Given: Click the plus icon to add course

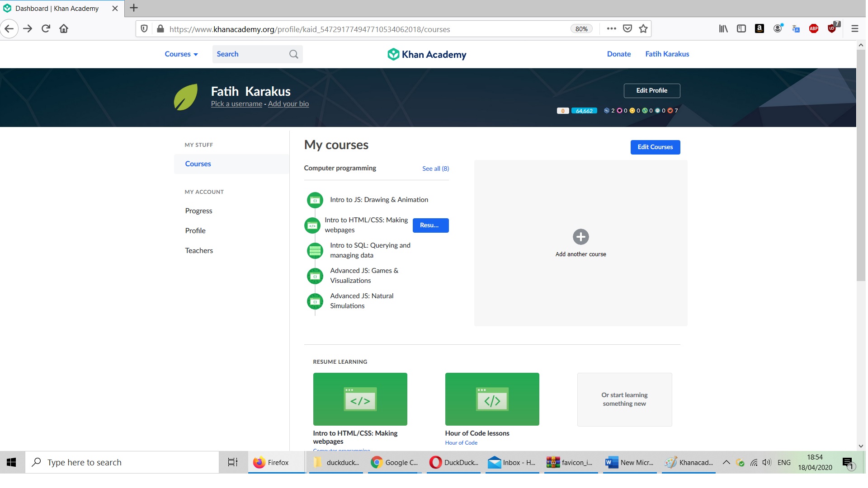Looking at the screenshot, I should point(581,237).
